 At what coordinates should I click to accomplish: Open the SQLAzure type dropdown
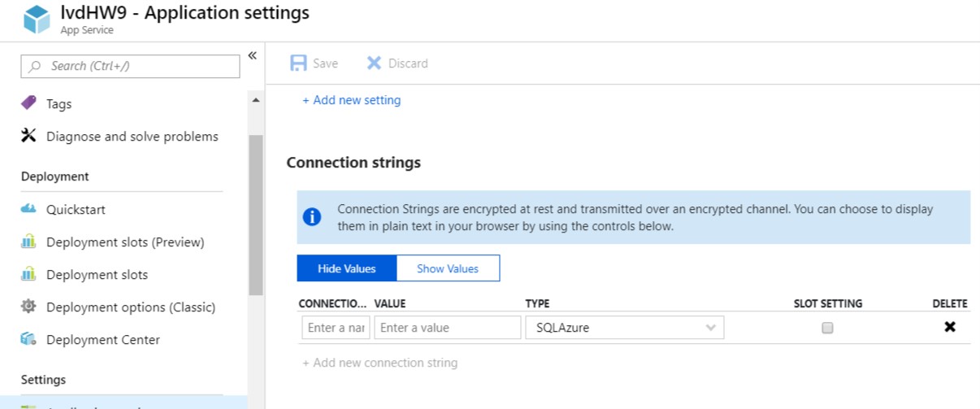point(624,328)
